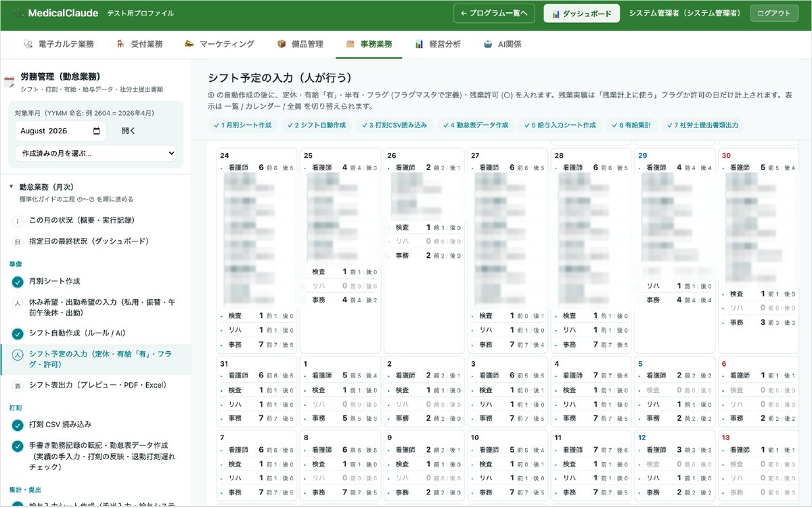Viewport: 812px width, 508px height.
Task: Click the MedicalClaude logo icon
Action: (x=18, y=13)
